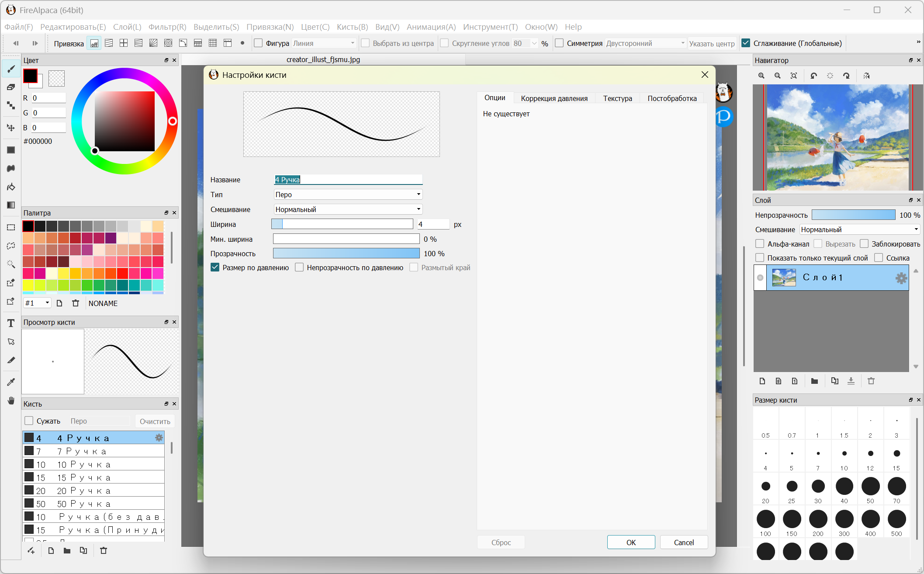Viewport: 924px width, 574px height.
Task: Select the Hand pan tool
Action: coord(11,400)
